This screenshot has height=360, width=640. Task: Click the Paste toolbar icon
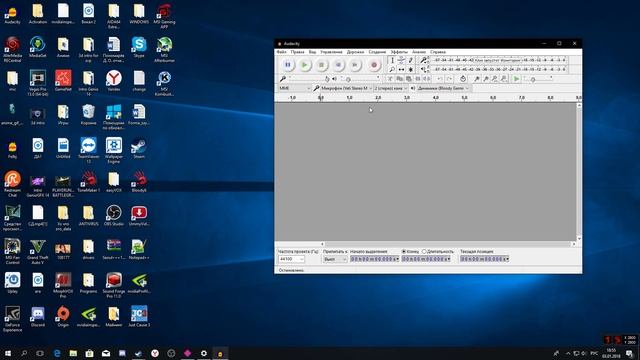[409, 79]
